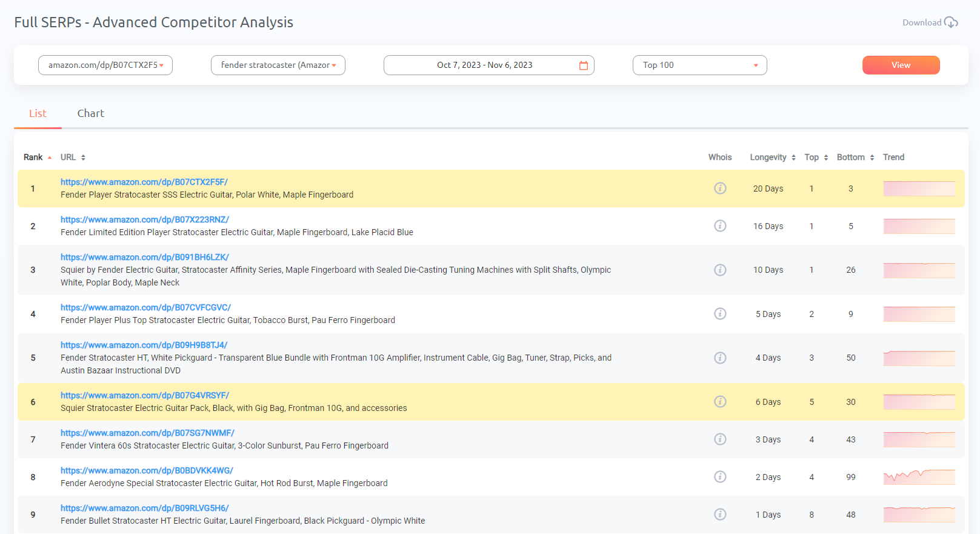This screenshot has height=534, width=980.
Task: Click '20 Days' longevity value
Action: click(x=768, y=189)
